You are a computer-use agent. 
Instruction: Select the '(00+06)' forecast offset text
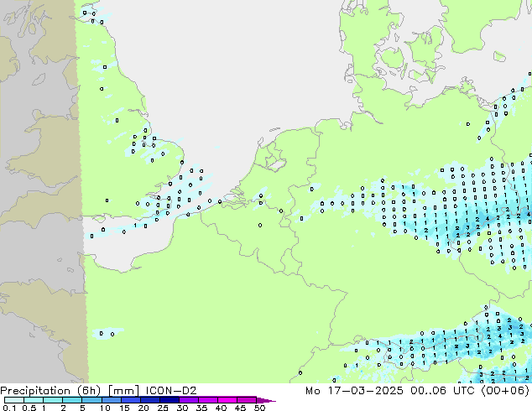click(x=505, y=391)
